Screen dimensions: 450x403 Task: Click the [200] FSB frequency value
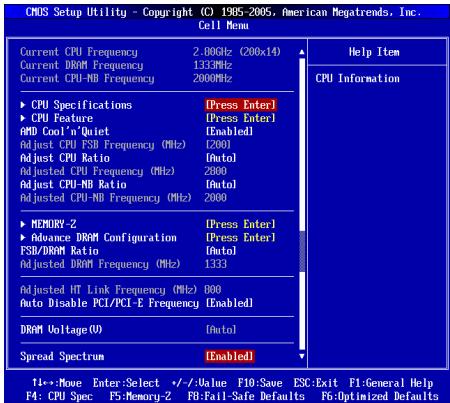218,145
